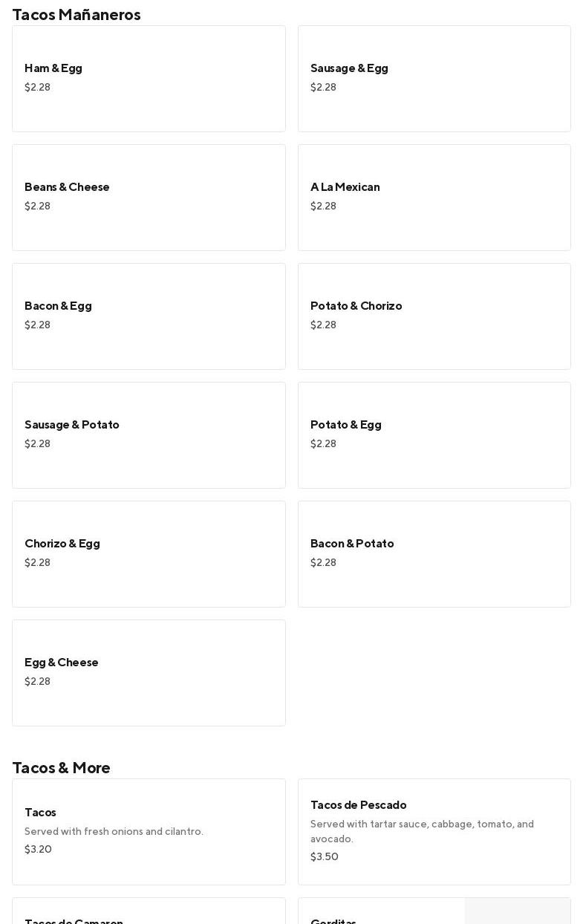Click the Tacos Mañaneros section heading

[76, 15]
